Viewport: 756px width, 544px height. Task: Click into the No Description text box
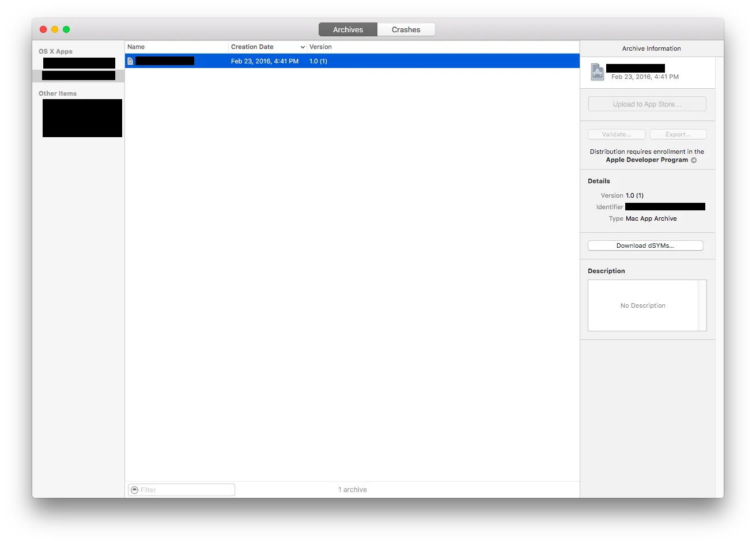coord(643,305)
